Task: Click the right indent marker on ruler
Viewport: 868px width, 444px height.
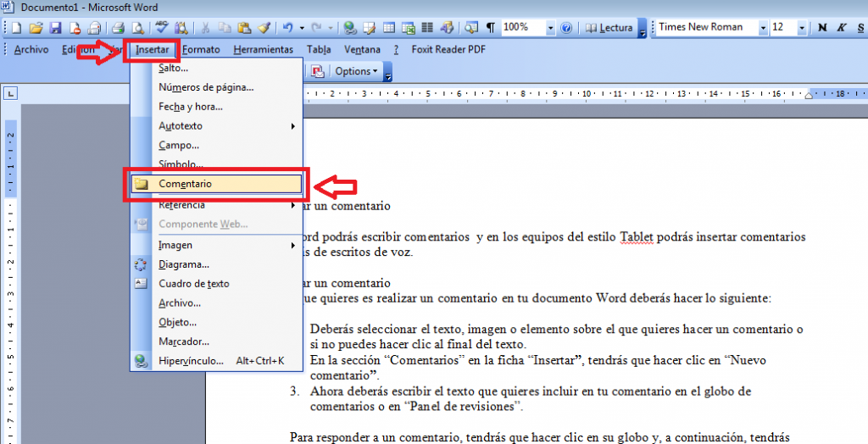Action: tap(808, 96)
